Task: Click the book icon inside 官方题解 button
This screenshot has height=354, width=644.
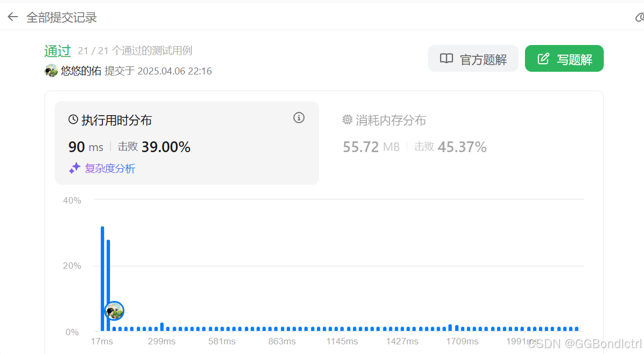Action: point(446,59)
